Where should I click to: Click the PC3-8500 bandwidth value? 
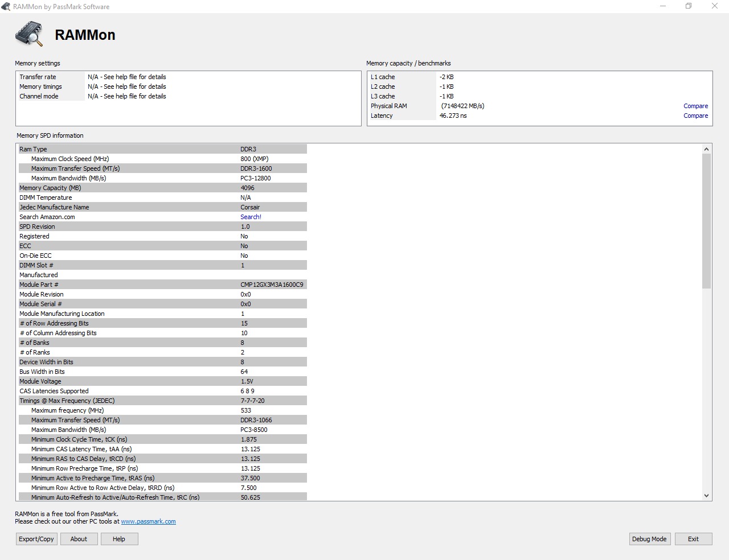pos(253,430)
